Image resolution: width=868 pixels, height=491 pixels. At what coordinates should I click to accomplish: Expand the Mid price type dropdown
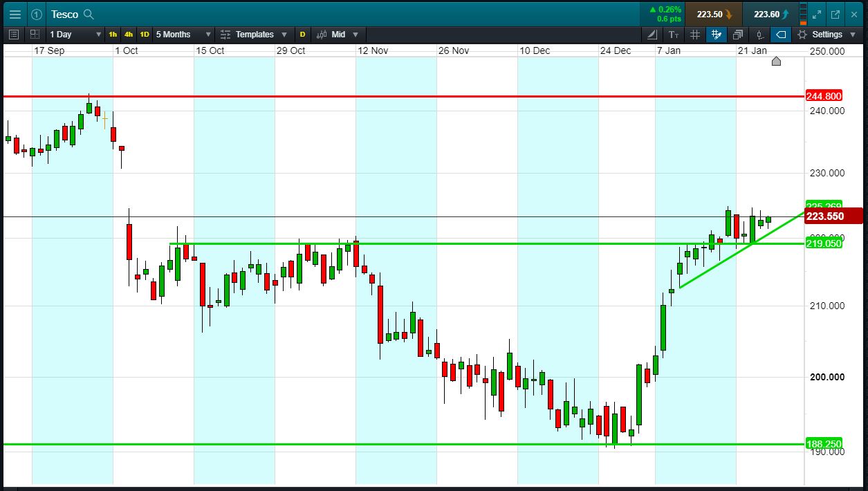tap(355, 35)
